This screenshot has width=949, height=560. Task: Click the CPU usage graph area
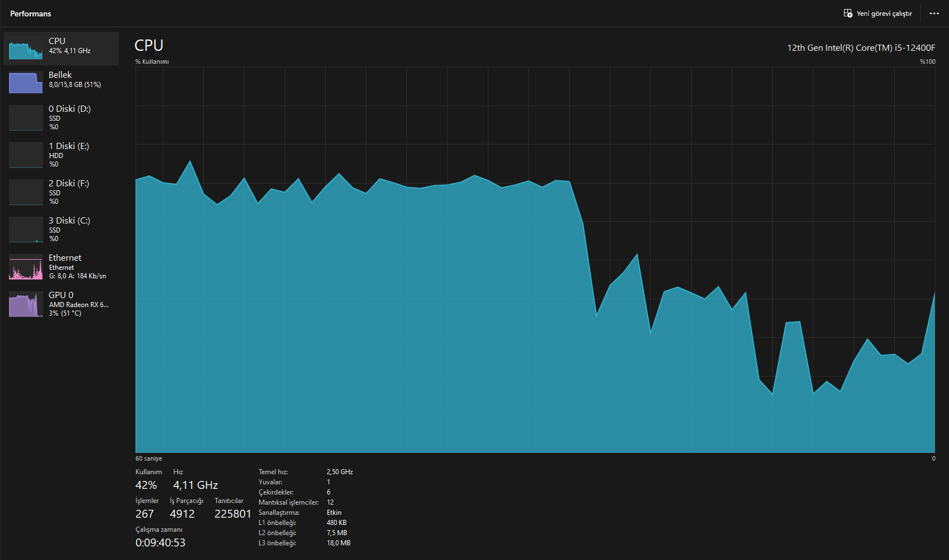tap(535, 260)
